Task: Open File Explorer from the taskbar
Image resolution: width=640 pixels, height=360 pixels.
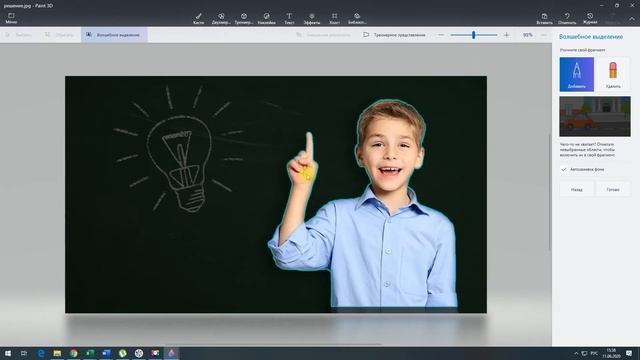Action: click(x=57, y=353)
